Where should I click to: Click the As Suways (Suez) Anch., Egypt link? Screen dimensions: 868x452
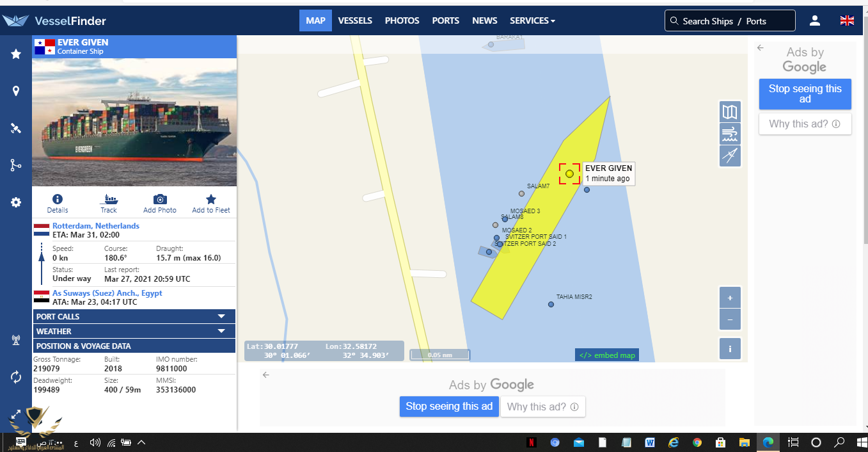coord(107,293)
